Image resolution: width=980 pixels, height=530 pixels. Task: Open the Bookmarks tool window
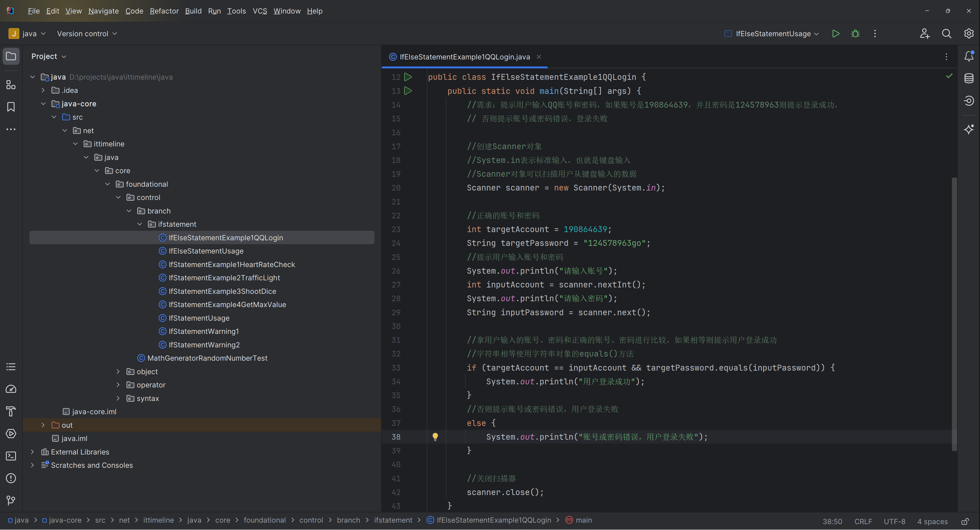11,107
